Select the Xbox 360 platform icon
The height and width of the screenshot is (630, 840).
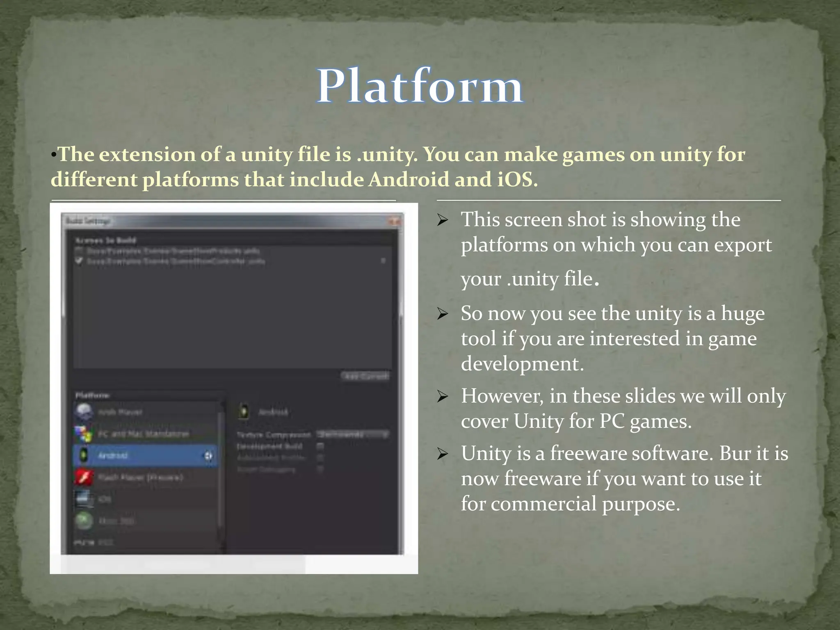point(84,521)
